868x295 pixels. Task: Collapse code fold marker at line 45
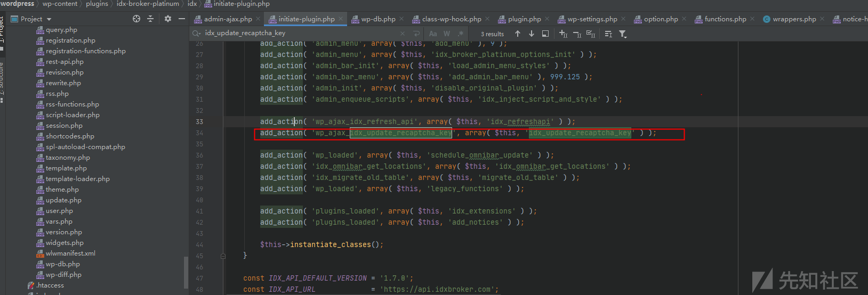click(223, 256)
